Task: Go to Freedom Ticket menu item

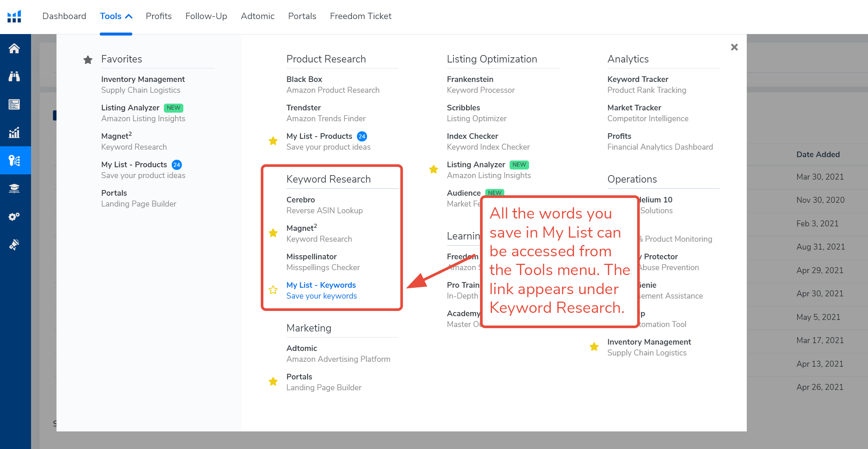Action: pyautogui.click(x=360, y=16)
